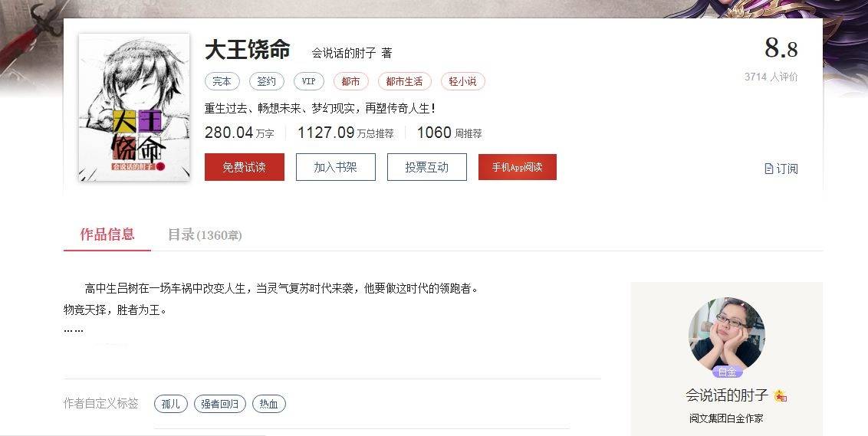868x436 pixels.
Task: Click the VIP status tag
Action: 308,81
